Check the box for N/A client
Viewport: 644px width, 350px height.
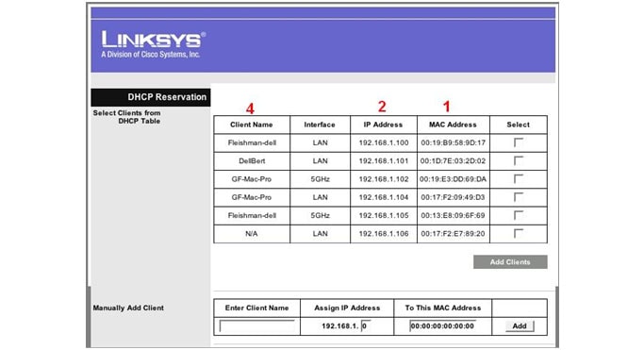point(519,233)
